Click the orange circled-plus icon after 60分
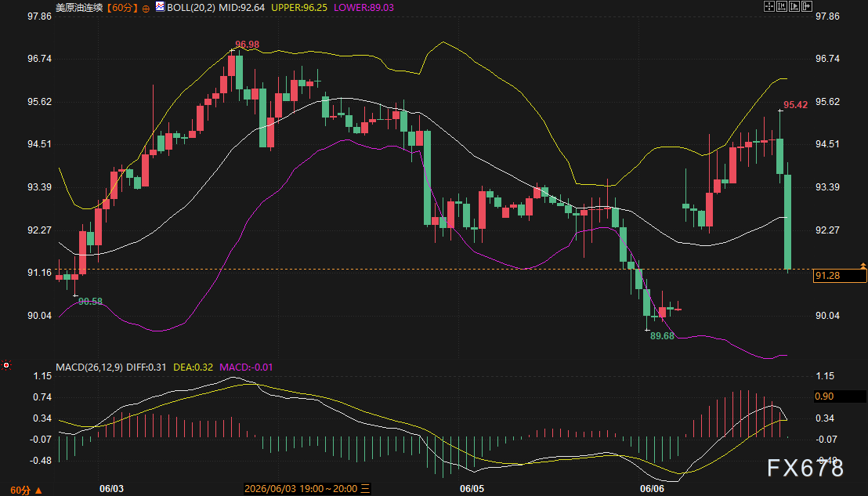Viewport: 868px width, 496px height. 146,9
